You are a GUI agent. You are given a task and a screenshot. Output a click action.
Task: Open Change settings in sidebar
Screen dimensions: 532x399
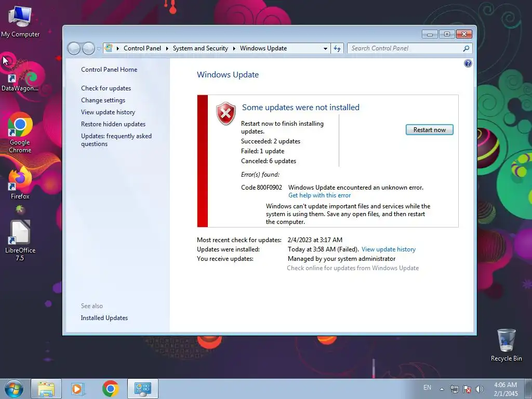(x=103, y=100)
